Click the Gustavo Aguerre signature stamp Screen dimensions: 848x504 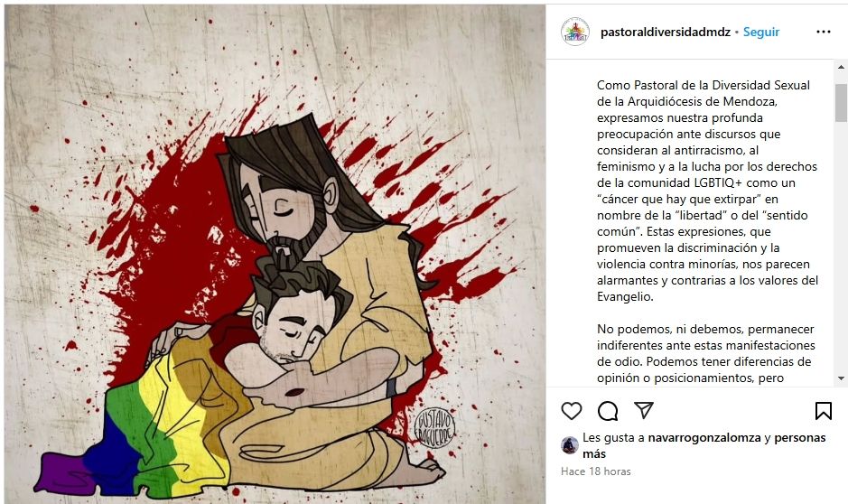(x=434, y=428)
